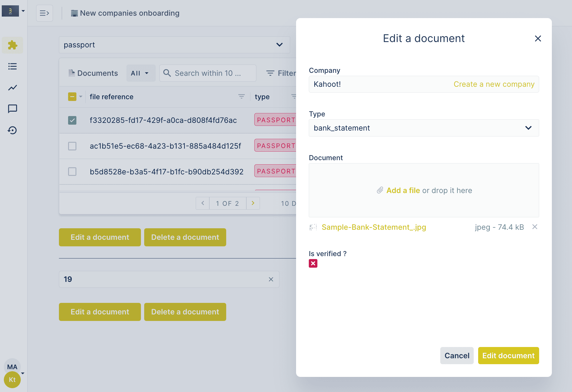This screenshot has height=392, width=572.
Task: Open the Type bank_statement dropdown
Action: click(424, 128)
